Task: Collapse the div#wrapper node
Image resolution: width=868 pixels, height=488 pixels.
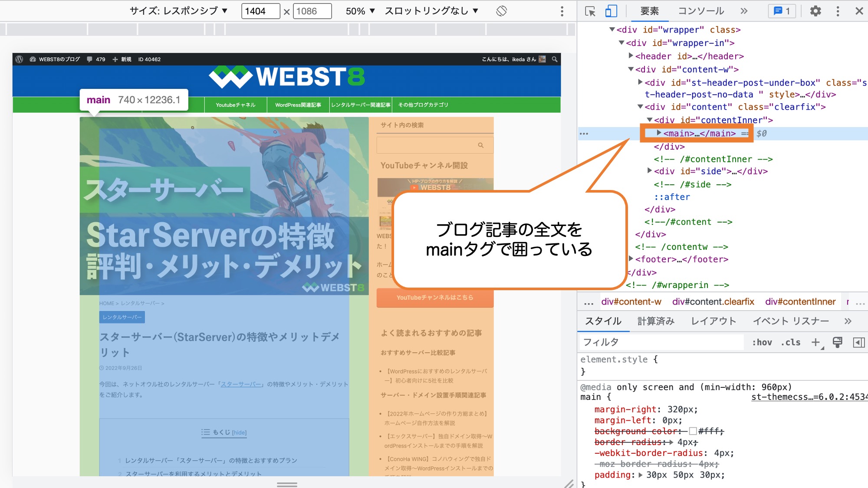Action: pos(612,29)
